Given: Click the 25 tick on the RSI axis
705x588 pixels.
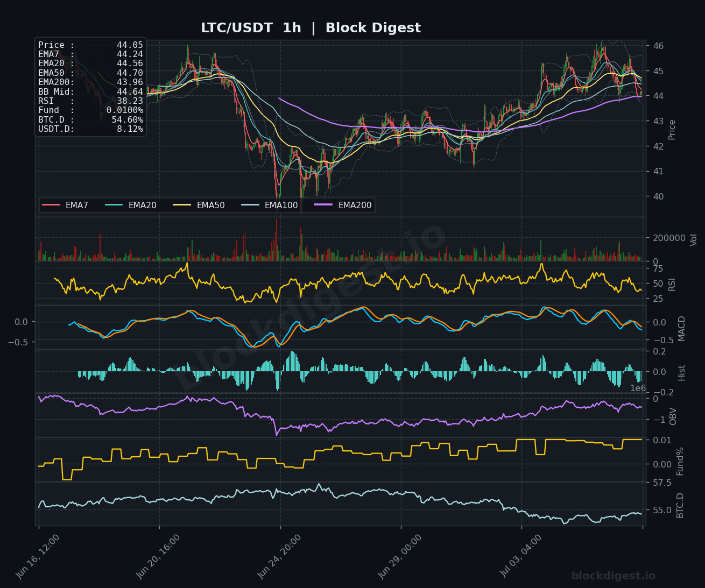Looking at the screenshot, I should tap(658, 299).
